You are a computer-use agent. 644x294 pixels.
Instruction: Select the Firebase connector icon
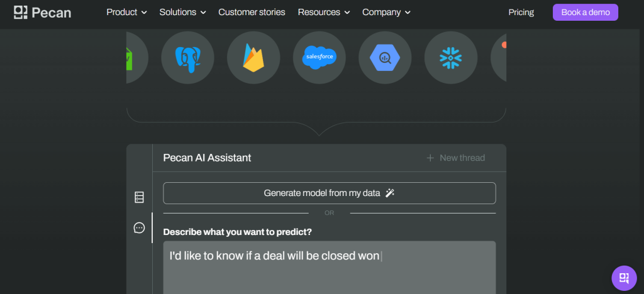point(253,58)
